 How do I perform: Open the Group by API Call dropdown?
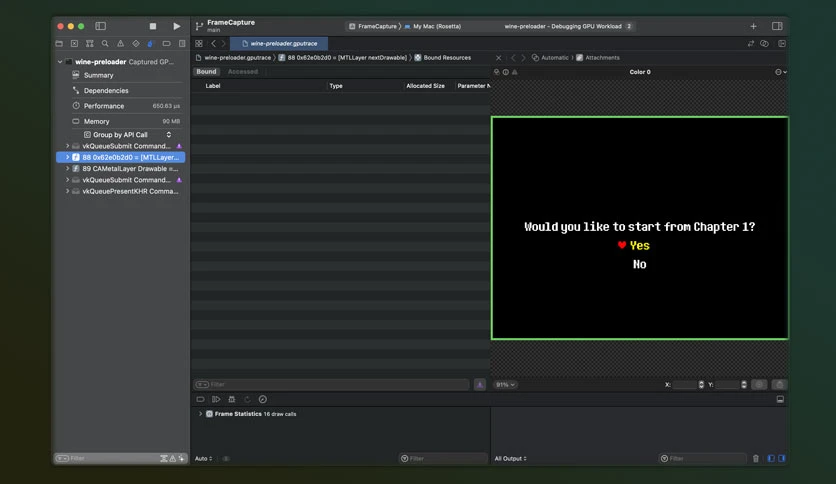127,135
